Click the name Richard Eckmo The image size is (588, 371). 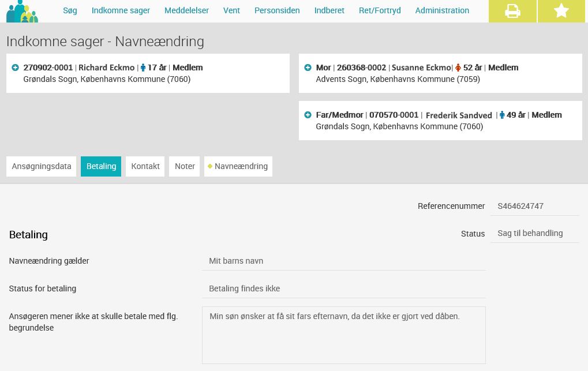107,68
